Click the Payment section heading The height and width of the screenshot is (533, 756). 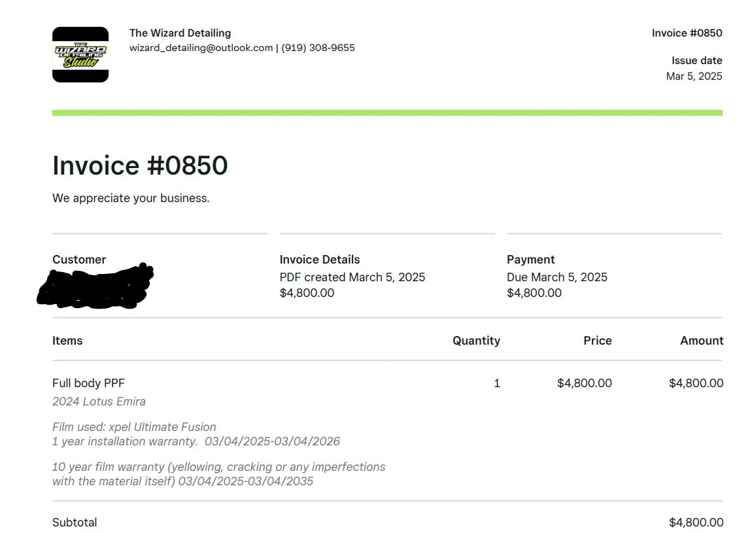pyautogui.click(x=530, y=260)
